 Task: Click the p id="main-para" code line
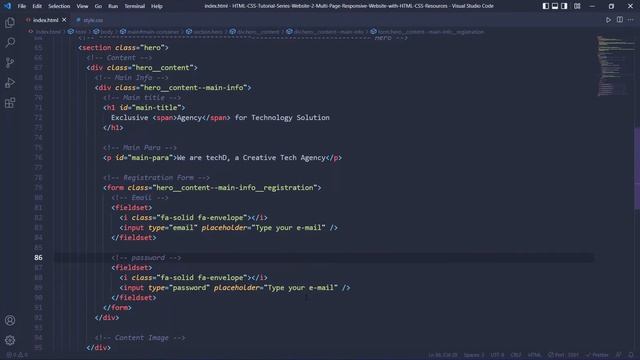pos(222,158)
